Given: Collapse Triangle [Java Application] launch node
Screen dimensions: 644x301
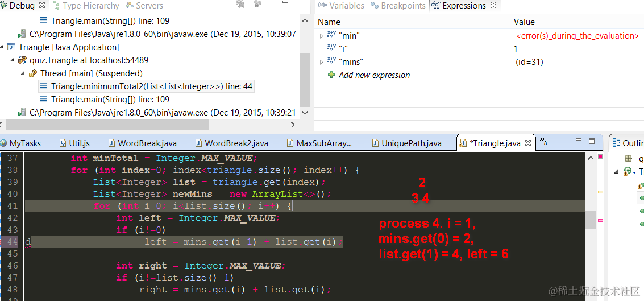Looking at the screenshot, I should tap(2, 47).
